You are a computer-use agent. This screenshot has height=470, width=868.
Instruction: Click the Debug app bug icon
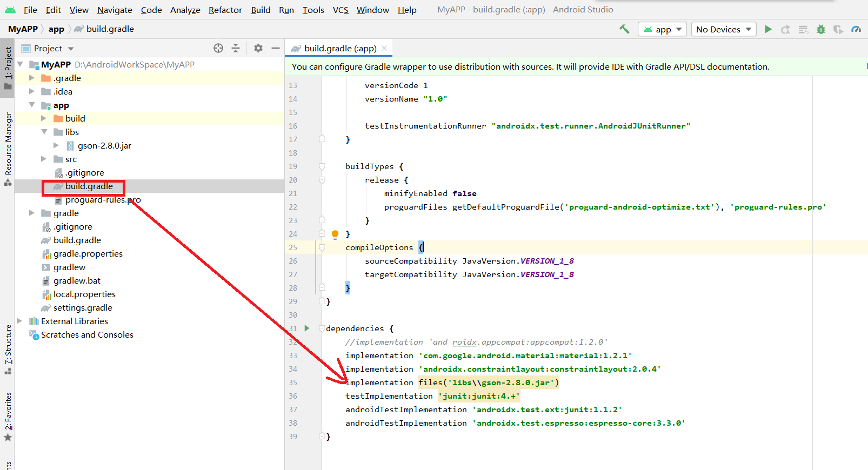tap(821, 29)
